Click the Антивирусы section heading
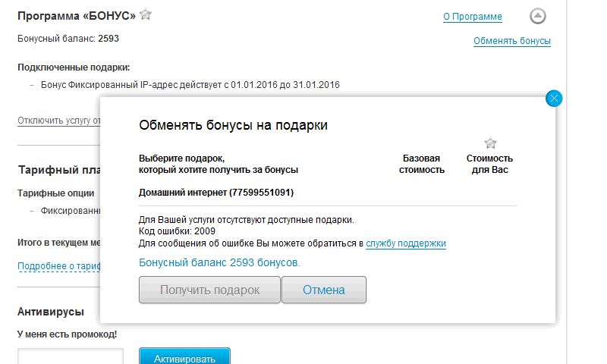Viewport: 607px width, 364px height. (50, 312)
